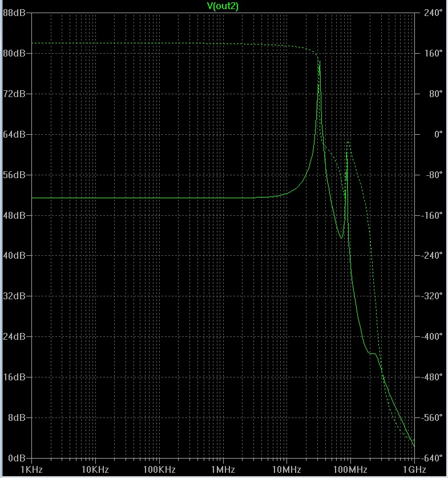The height and width of the screenshot is (478, 448).
Task: Click the 16dB left axis label
Action: pos(14,377)
